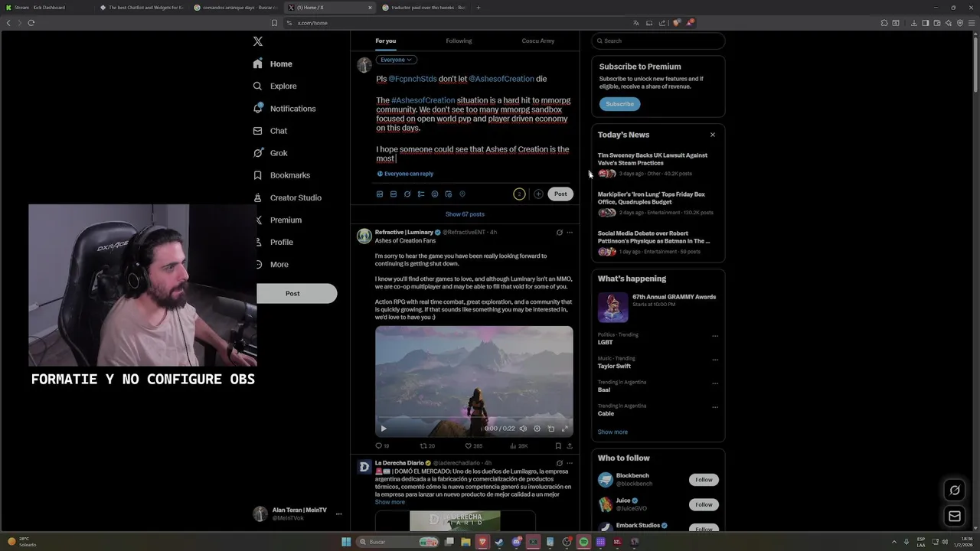Add another post to thread
This screenshot has width=980, height=551.
(x=538, y=194)
